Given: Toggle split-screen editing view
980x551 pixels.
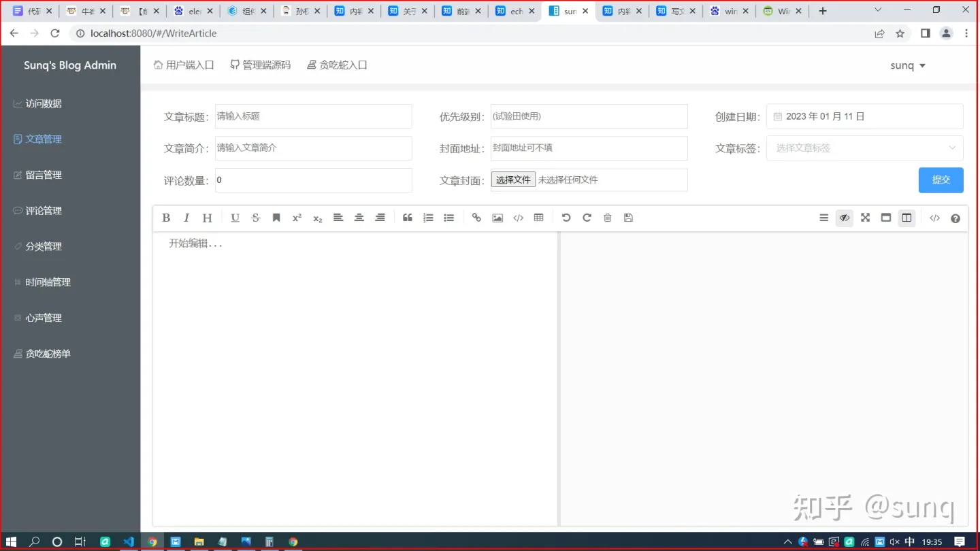Looking at the screenshot, I should point(906,218).
